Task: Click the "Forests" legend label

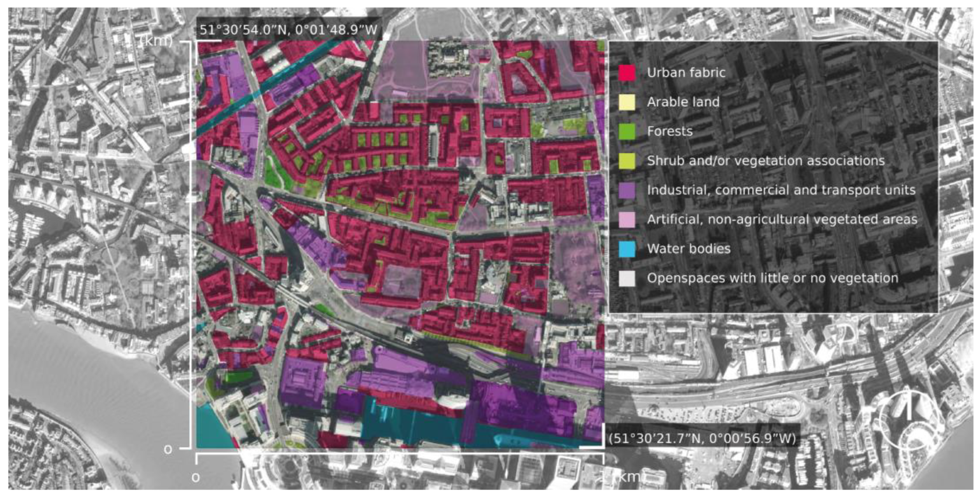Action: pyautogui.click(x=669, y=132)
